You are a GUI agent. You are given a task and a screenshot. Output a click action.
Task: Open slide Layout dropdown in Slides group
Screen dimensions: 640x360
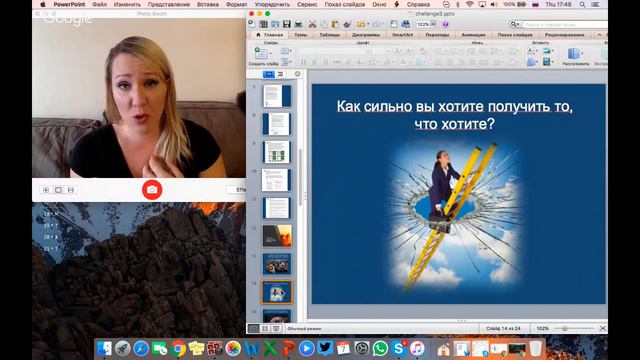click(x=286, y=51)
